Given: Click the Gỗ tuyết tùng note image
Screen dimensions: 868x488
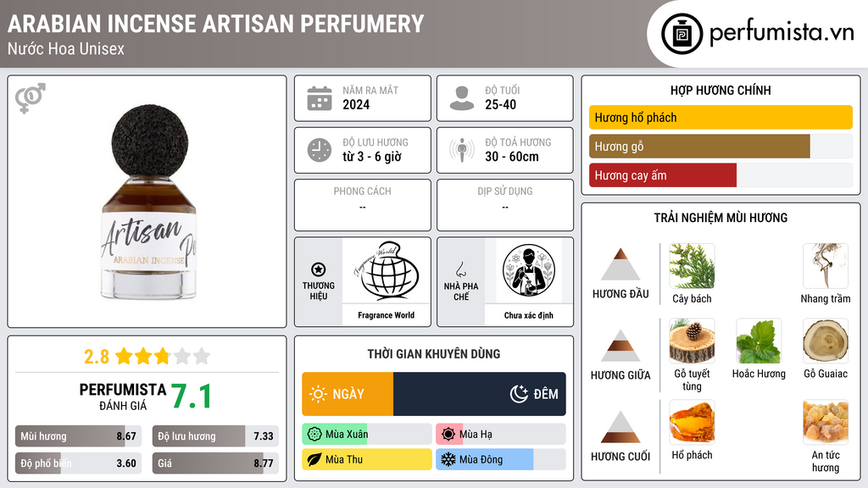Looking at the screenshot, I should click(x=692, y=341).
